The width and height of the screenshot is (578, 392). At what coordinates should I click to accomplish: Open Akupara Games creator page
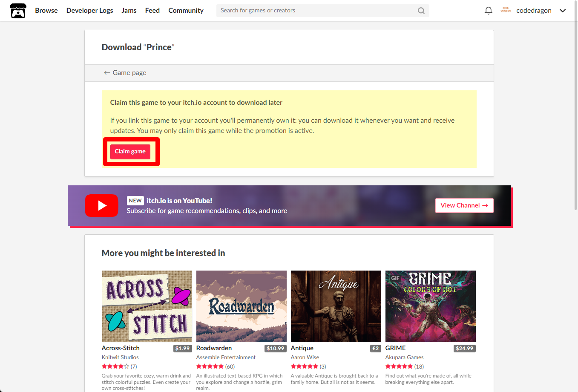[405, 357]
